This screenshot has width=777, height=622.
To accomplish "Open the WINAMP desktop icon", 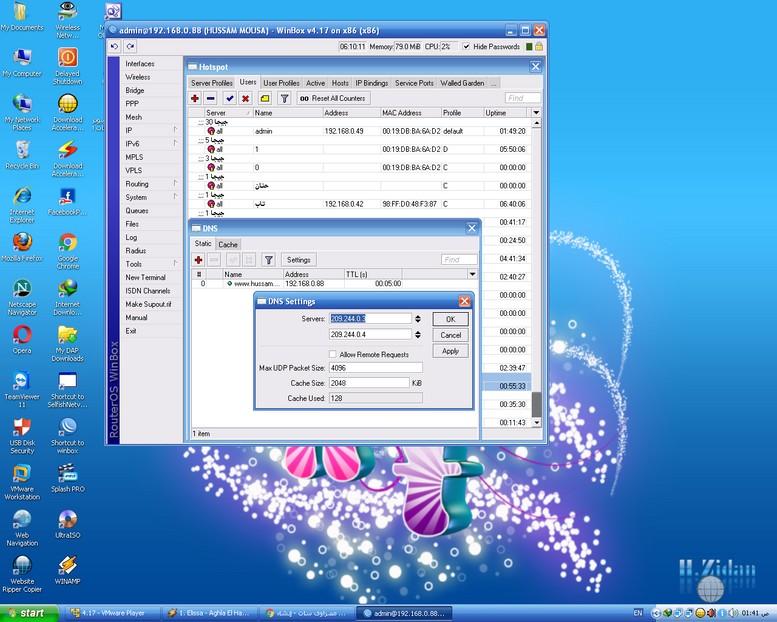I will pos(68,570).
